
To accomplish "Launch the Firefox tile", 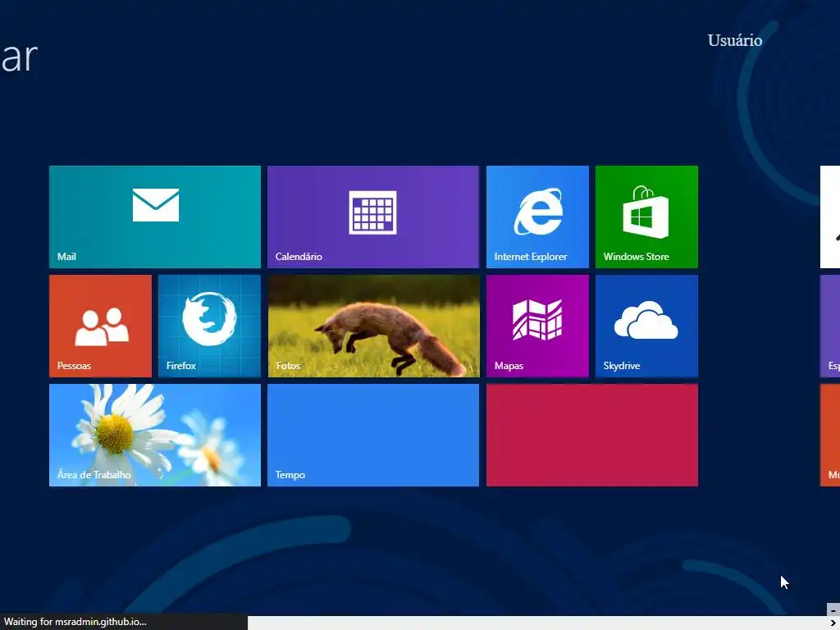I will pos(209,326).
